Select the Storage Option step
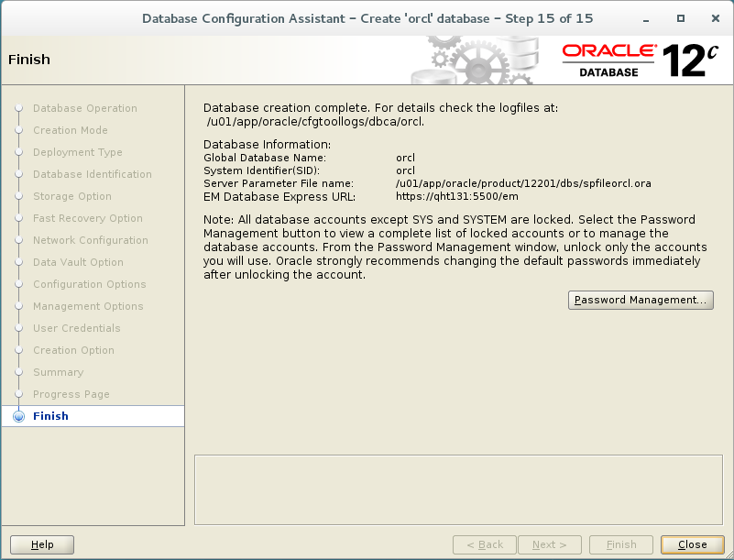Viewport: 734px width, 560px height. [x=72, y=196]
